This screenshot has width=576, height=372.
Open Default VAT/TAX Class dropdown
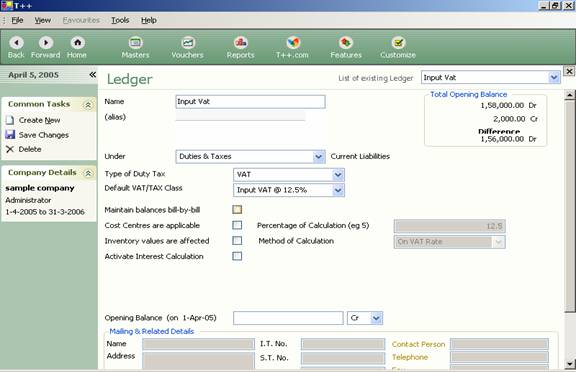tap(338, 190)
